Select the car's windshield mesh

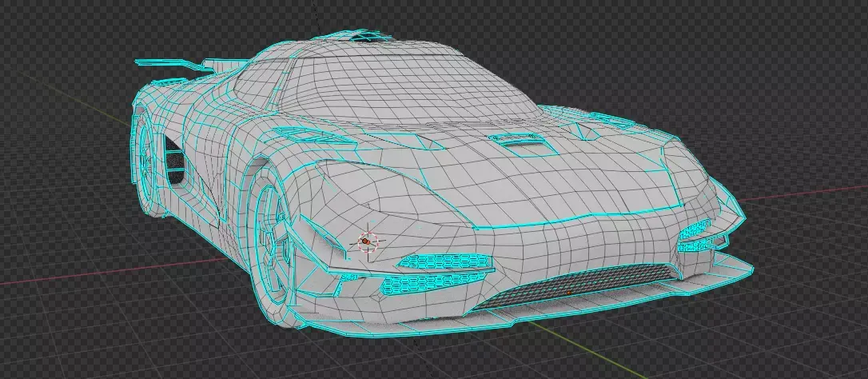click(408, 89)
